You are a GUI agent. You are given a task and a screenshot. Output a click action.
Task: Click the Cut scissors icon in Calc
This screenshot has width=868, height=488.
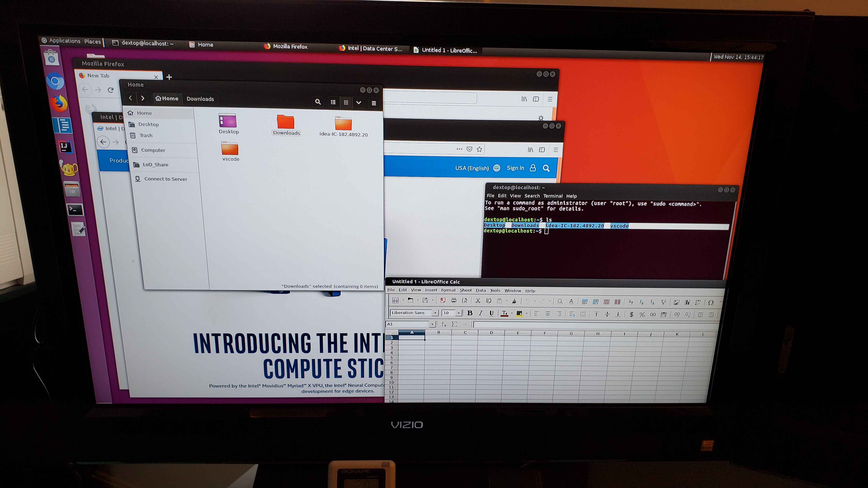(477, 301)
